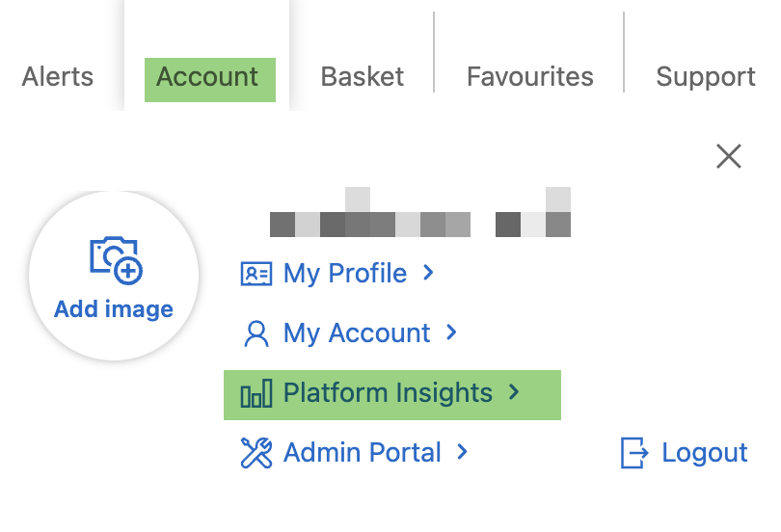Viewport: 781px width, 532px height.
Task: Click the Logout door arrow icon
Action: point(634,453)
